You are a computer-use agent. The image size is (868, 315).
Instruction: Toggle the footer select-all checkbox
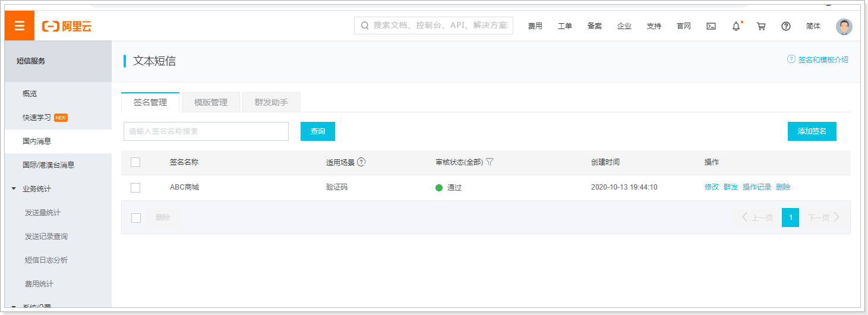pos(136,218)
